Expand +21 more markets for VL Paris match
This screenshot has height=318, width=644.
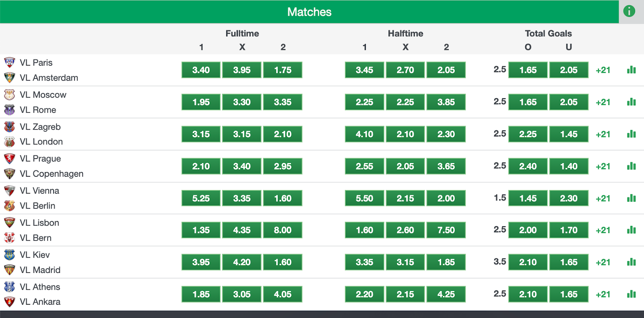click(603, 70)
